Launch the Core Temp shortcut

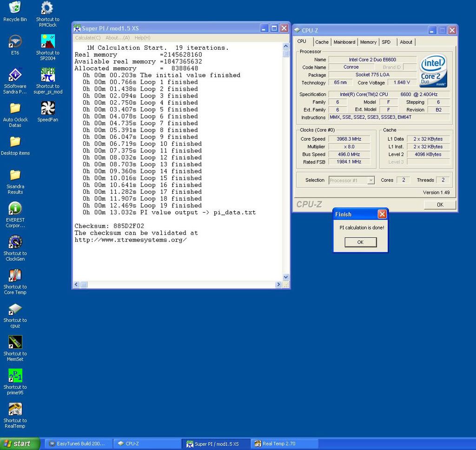15,275
